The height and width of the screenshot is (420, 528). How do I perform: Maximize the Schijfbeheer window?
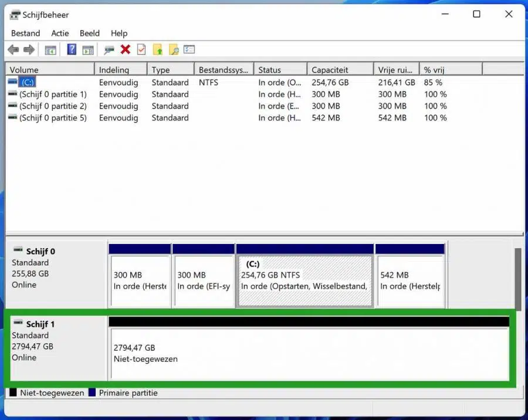pyautogui.click(x=476, y=14)
